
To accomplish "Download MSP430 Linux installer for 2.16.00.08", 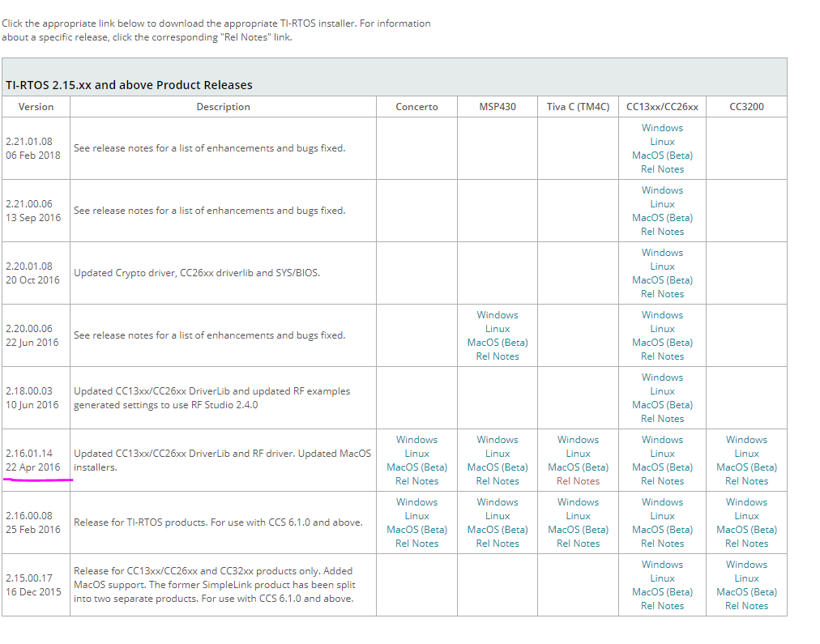I will pos(498,516).
